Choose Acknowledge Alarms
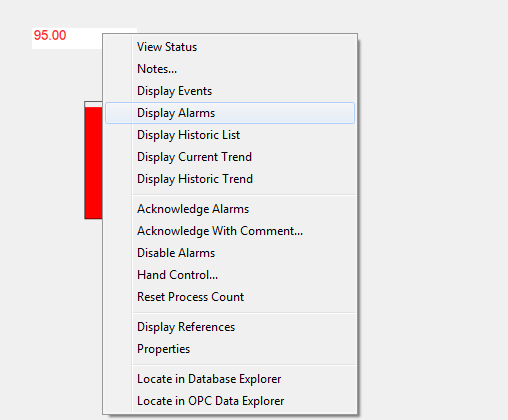This screenshot has height=420, width=508. 230,209
